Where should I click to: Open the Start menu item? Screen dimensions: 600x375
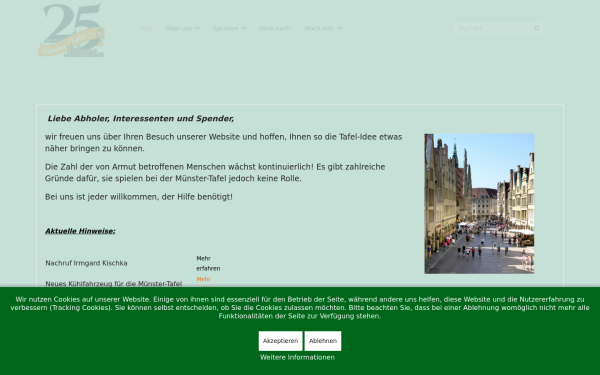(146, 28)
